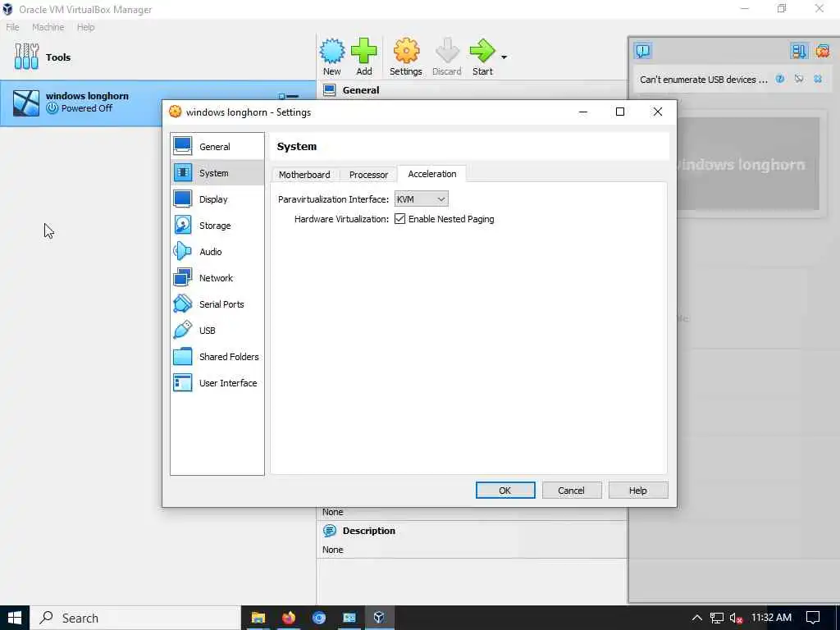Click the network tray icon
Viewport: 840px width, 630px height.
717,619
